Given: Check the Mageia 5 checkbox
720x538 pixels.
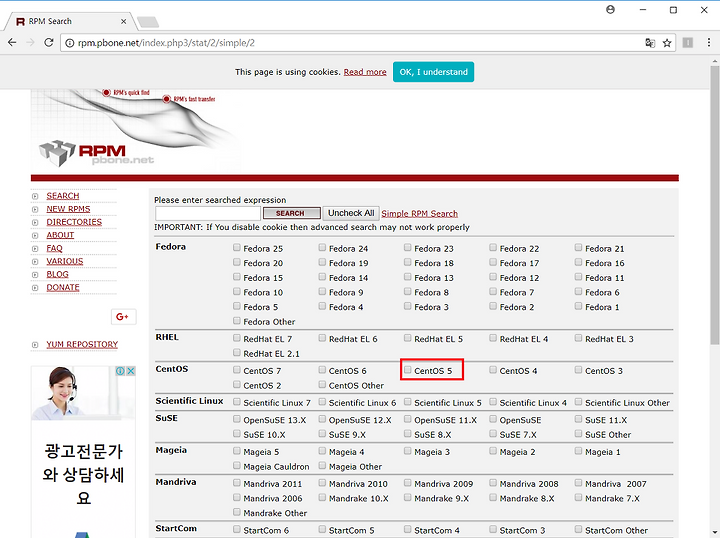Looking at the screenshot, I should point(236,451).
